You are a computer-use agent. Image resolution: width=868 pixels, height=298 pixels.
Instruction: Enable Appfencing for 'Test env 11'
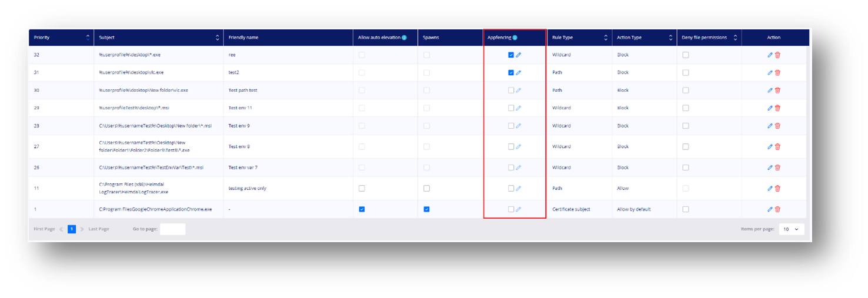(511, 108)
